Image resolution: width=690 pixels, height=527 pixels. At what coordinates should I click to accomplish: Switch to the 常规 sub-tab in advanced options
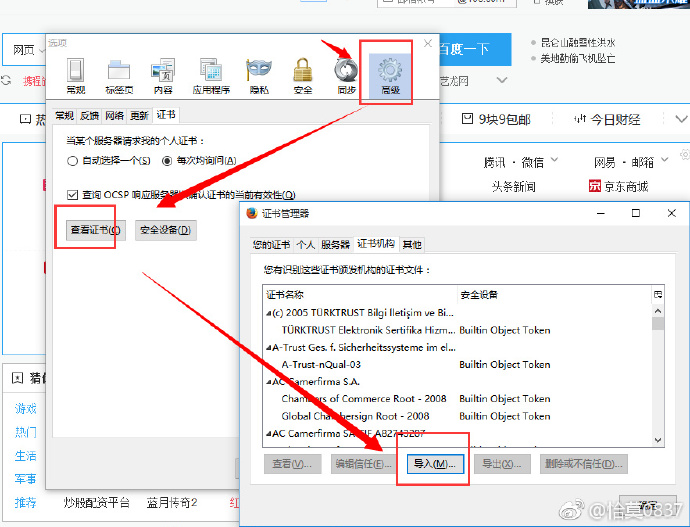[64, 116]
